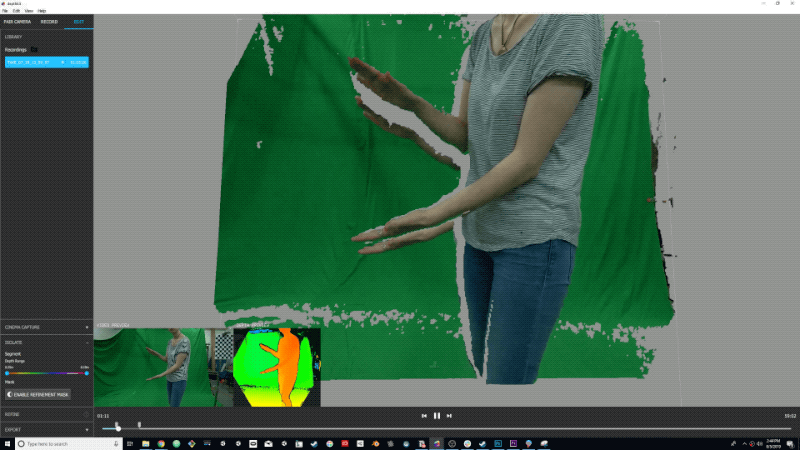Open Task View on the taskbar
This screenshot has height=450, width=800.
pyautogui.click(x=131, y=443)
